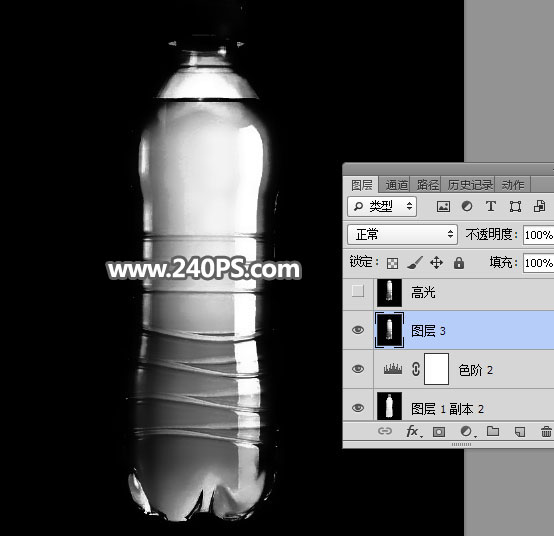Click the 不透明度 opacity value field
Screen dimensions: 554x536
click(x=538, y=235)
